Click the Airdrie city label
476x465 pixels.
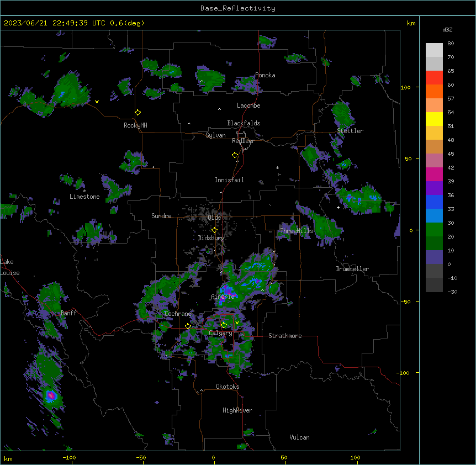[x=223, y=297]
